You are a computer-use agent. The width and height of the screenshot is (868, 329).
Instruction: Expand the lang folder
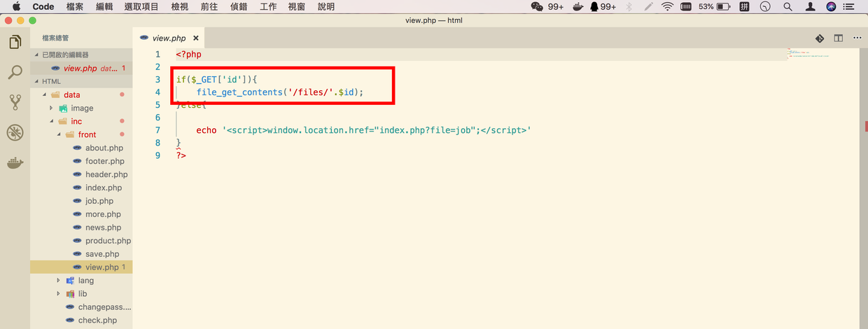coord(59,281)
